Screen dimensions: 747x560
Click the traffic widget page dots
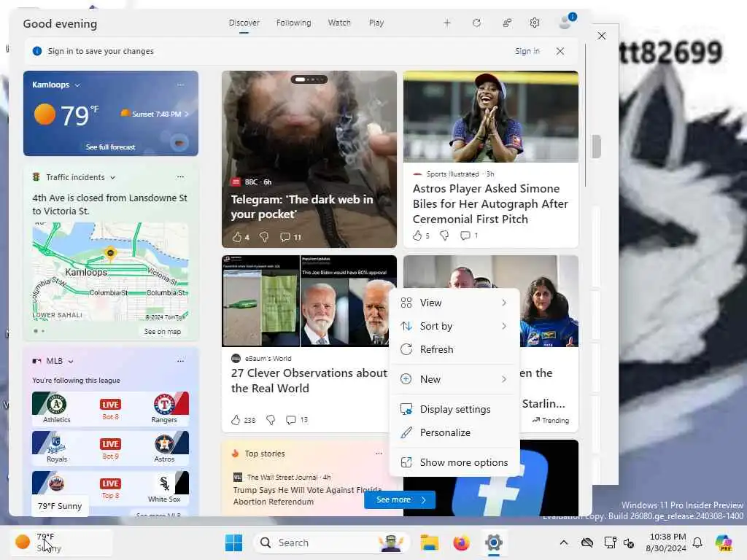tap(39, 331)
